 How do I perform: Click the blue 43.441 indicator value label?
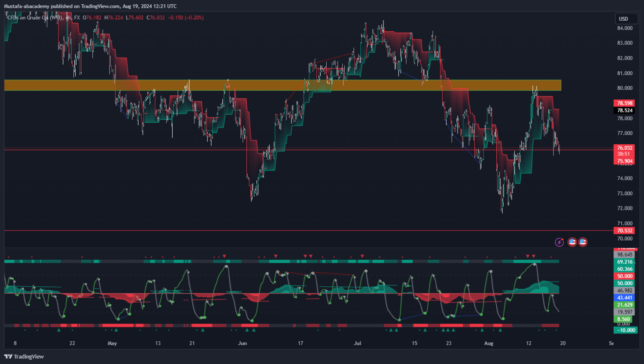(625, 297)
